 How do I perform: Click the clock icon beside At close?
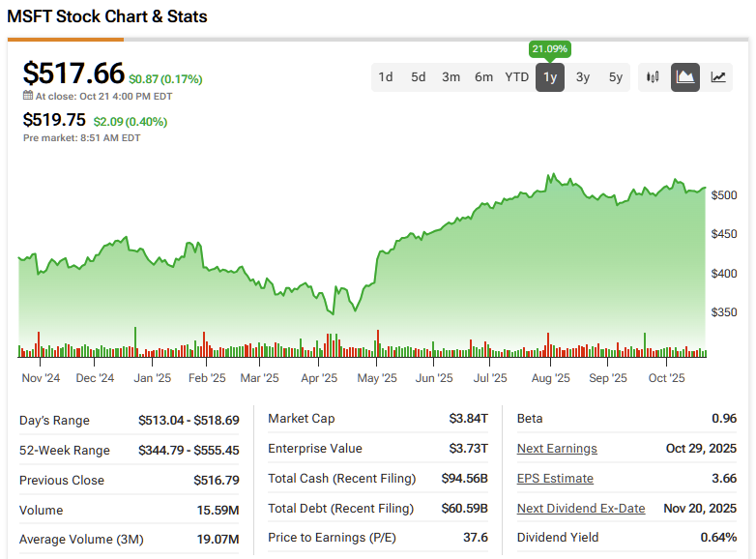28,96
